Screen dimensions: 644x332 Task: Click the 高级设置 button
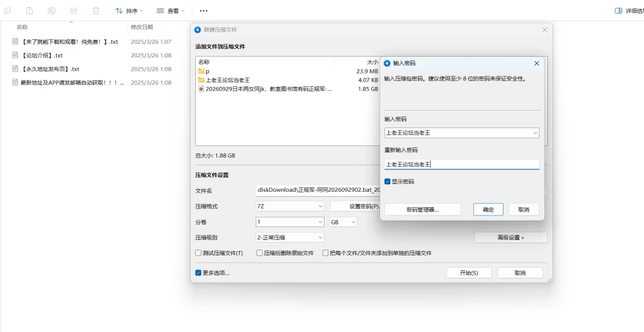tap(511, 237)
